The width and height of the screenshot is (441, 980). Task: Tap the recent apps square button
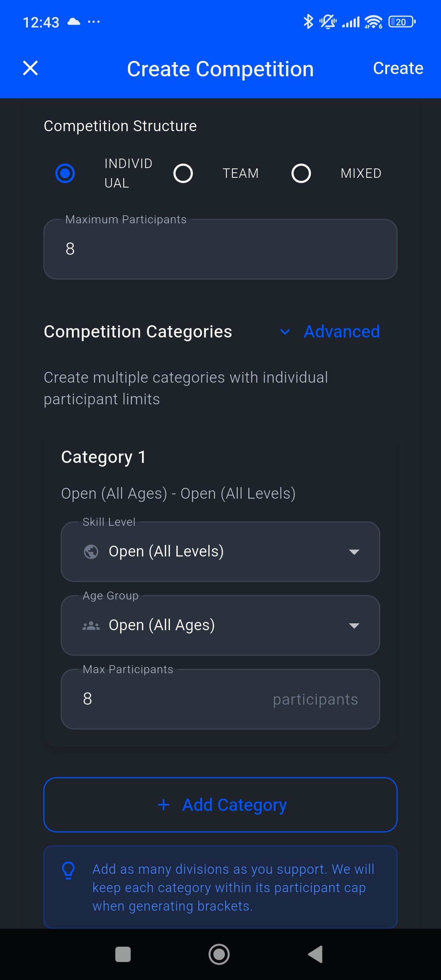123,954
